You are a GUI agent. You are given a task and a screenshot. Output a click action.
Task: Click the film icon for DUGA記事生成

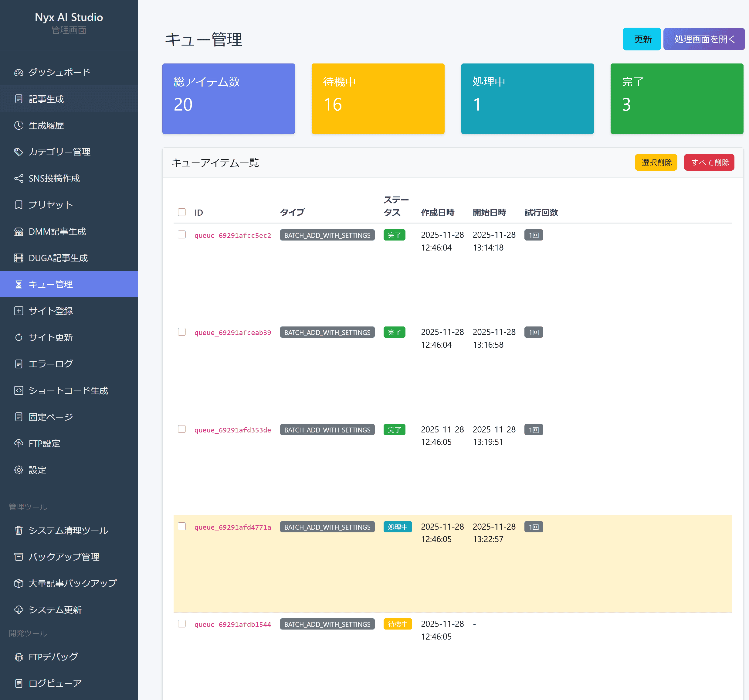tap(19, 258)
